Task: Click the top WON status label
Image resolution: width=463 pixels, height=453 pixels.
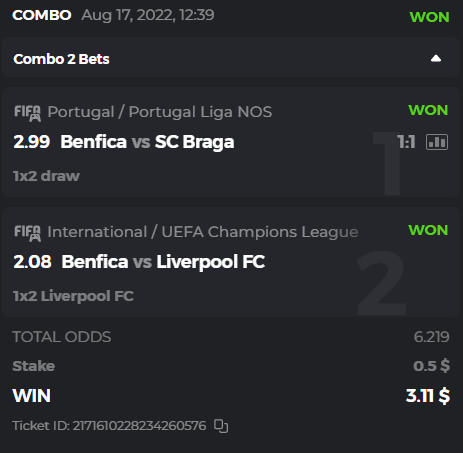Action: 429,17
